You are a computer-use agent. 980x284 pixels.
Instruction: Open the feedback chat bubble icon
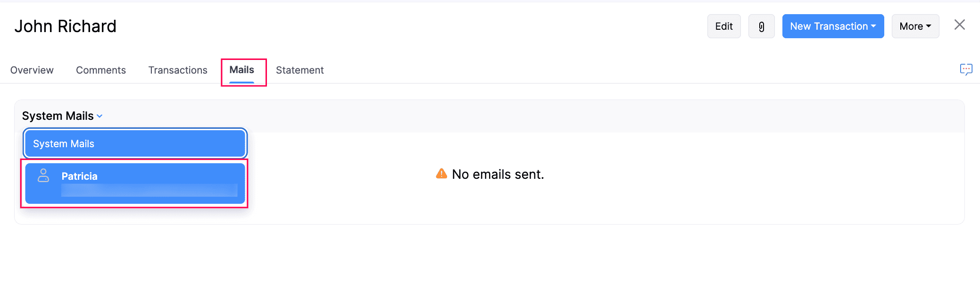point(966,69)
